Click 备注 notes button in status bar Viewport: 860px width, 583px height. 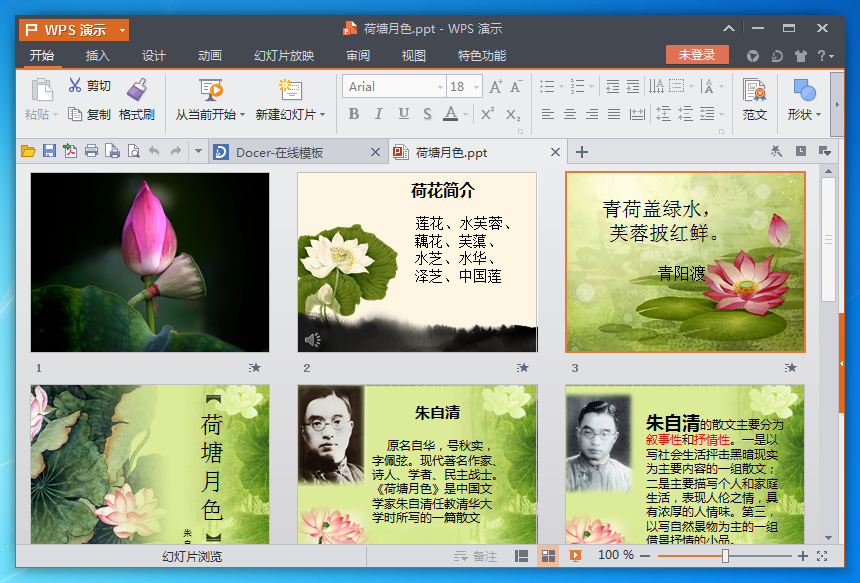476,556
